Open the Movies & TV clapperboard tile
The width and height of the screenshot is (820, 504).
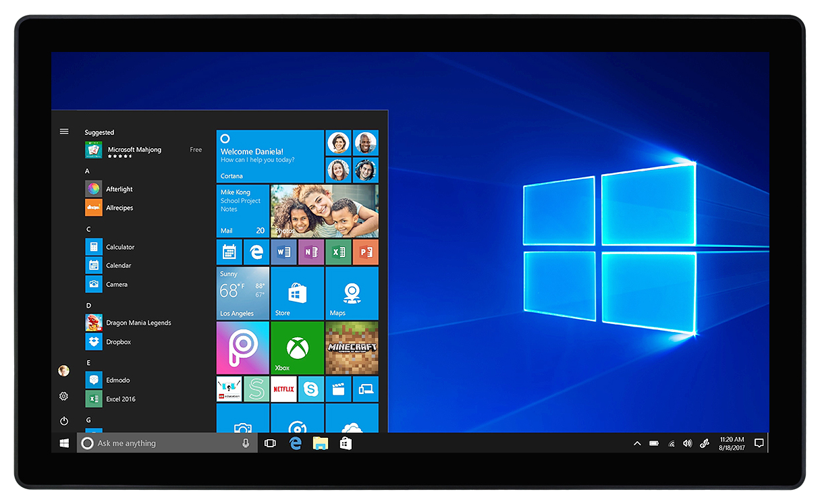(x=338, y=389)
